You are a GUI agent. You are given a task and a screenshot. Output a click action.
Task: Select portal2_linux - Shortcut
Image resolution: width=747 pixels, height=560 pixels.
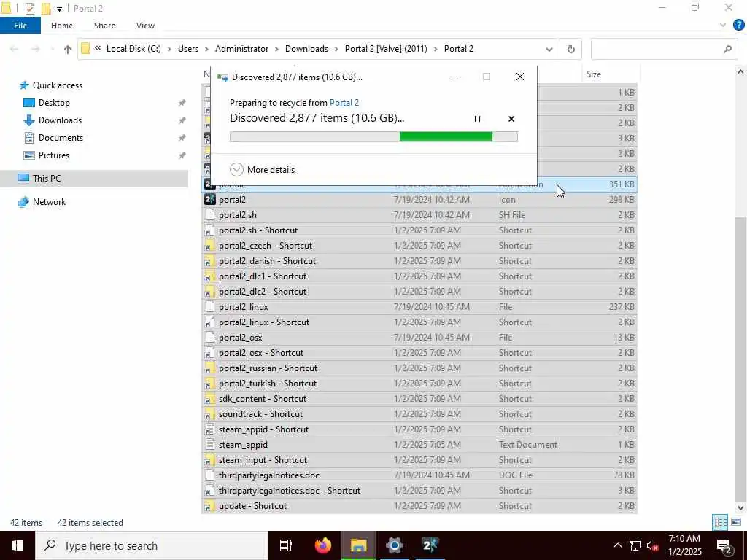pyautogui.click(x=419, y=322)
